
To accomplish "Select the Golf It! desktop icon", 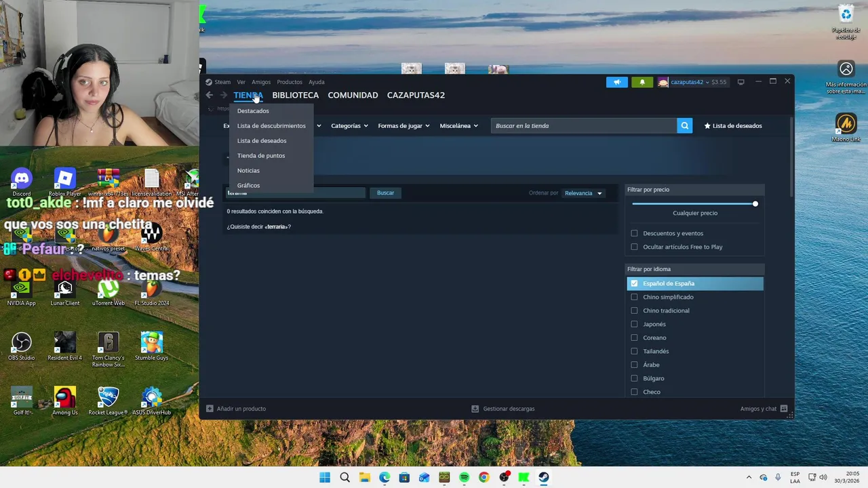I will [x=22, y=401].
